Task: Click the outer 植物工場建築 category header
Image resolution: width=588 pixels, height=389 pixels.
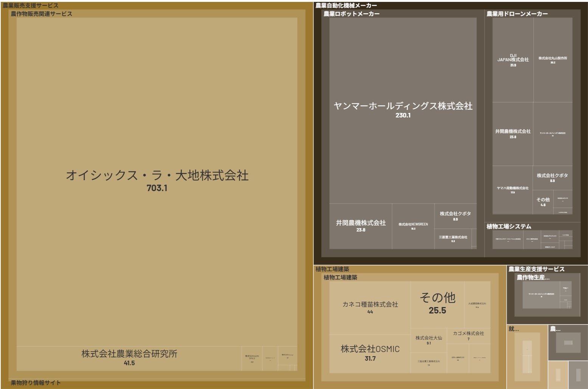Action: pyautogui.click(x=332, y=269)
